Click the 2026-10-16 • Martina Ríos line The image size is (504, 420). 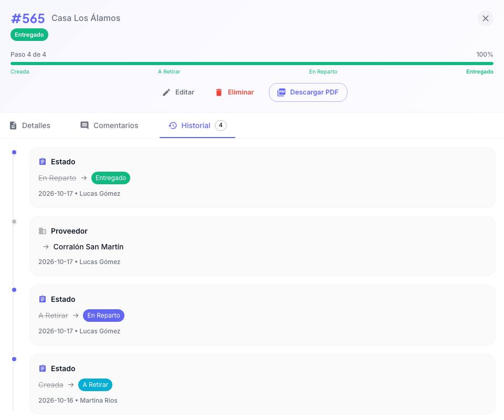tap(78, 401)
